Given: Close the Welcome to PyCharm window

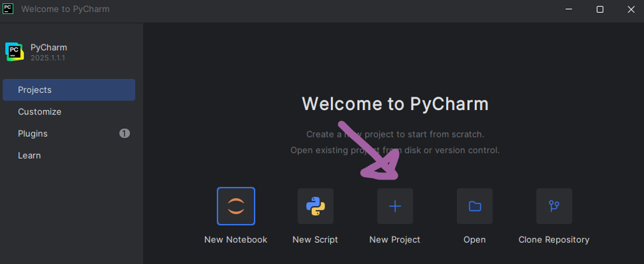Looking at the screenshot, I should tap(631, 10).
